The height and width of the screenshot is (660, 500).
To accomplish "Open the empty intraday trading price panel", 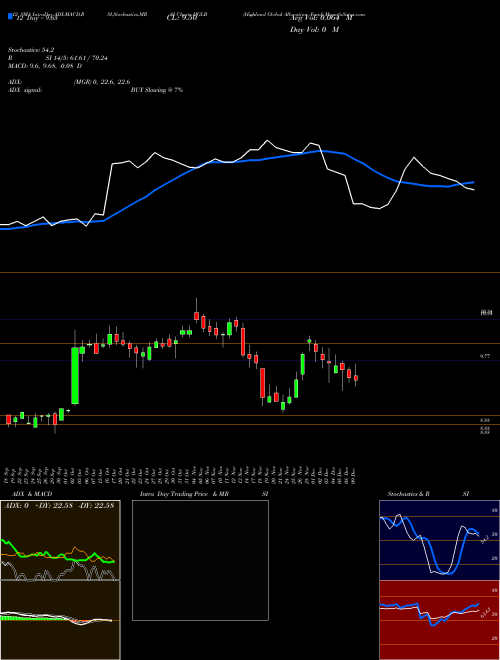I will [200, 560].
